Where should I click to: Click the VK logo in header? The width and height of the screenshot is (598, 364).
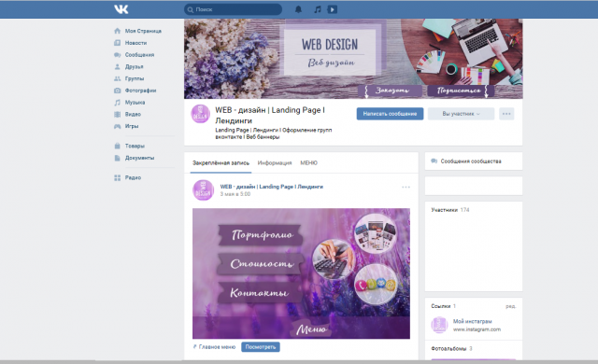121,9
